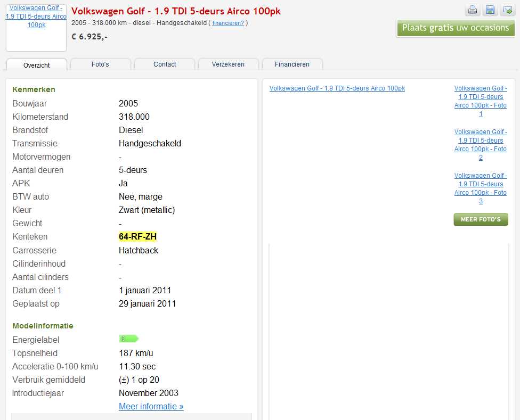
Task: Click the Kenmerken section heading
Action: coord(34,89)
